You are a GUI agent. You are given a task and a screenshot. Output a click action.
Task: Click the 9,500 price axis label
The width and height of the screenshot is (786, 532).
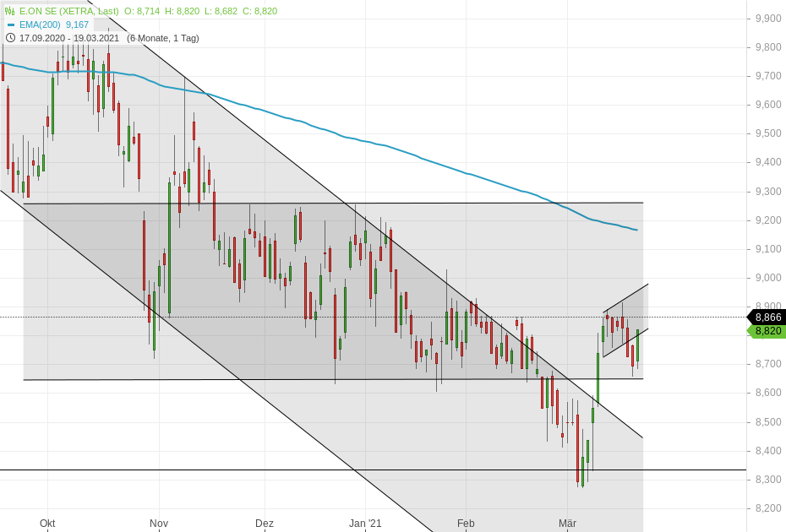pyautogui.click(x=768, y=133)
